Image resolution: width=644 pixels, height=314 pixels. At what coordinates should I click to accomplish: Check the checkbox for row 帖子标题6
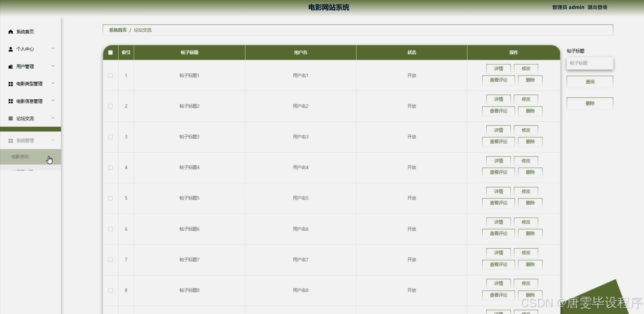pos(110,229)
